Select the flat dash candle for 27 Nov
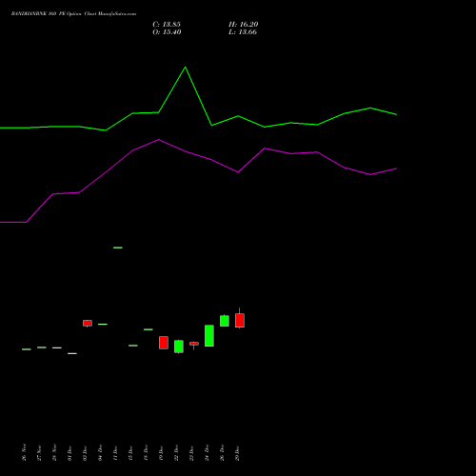Screen dimensions: 476x476 pos(42,347)
